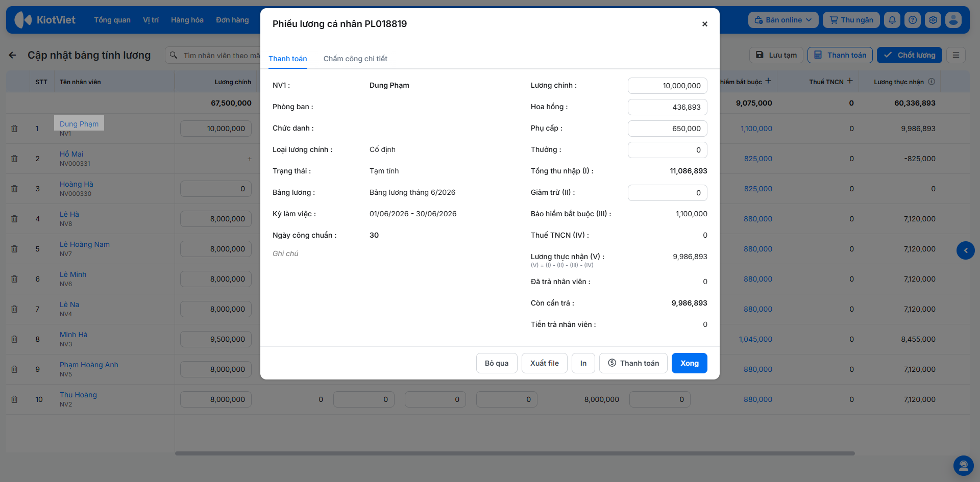
Task: Open the notifications bell
Action: (892, 20)
